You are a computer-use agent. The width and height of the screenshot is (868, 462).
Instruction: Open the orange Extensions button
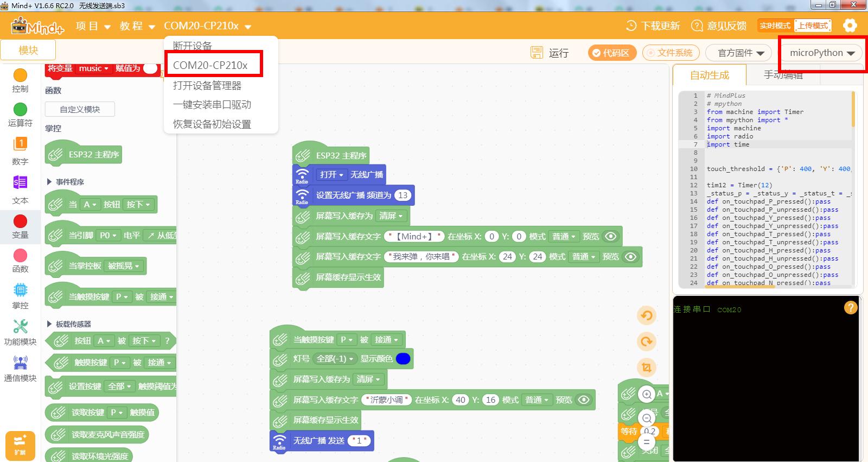(20, 445)
